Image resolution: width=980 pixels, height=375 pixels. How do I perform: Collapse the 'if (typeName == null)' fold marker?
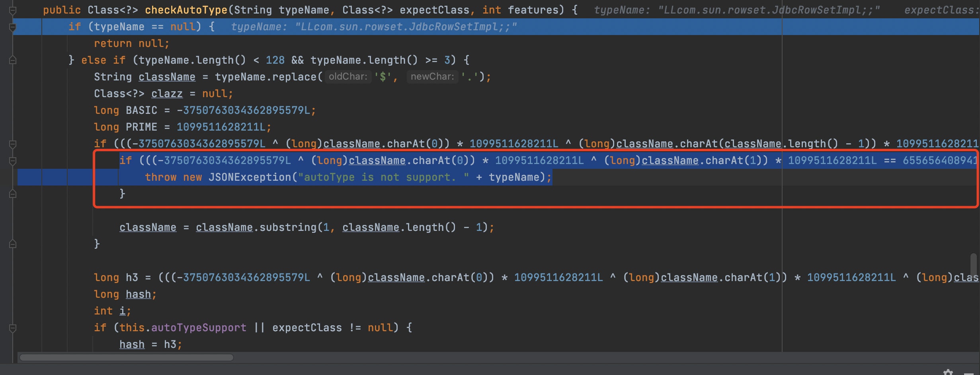(12, 27)
